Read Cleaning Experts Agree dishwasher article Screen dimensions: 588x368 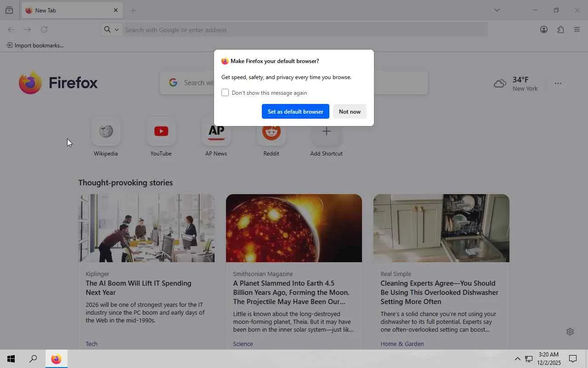(x=439, y=292)
